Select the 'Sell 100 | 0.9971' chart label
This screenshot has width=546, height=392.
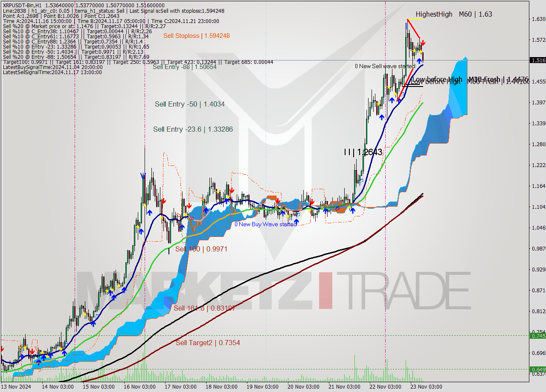point(201,249)
